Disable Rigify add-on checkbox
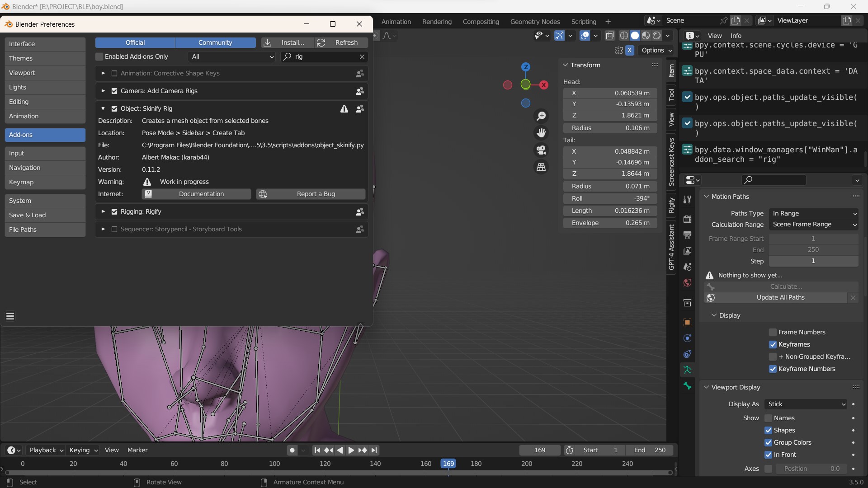The width and height of the screenshot is (868, 488). pyautogui.click(x=114, y=212)
